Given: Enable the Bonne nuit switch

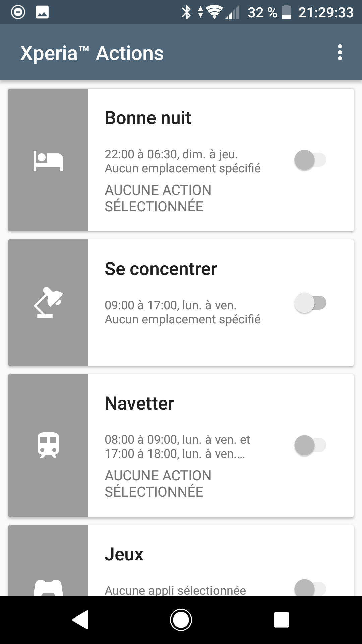Looking at the screenshot, I should coord(310,160).
